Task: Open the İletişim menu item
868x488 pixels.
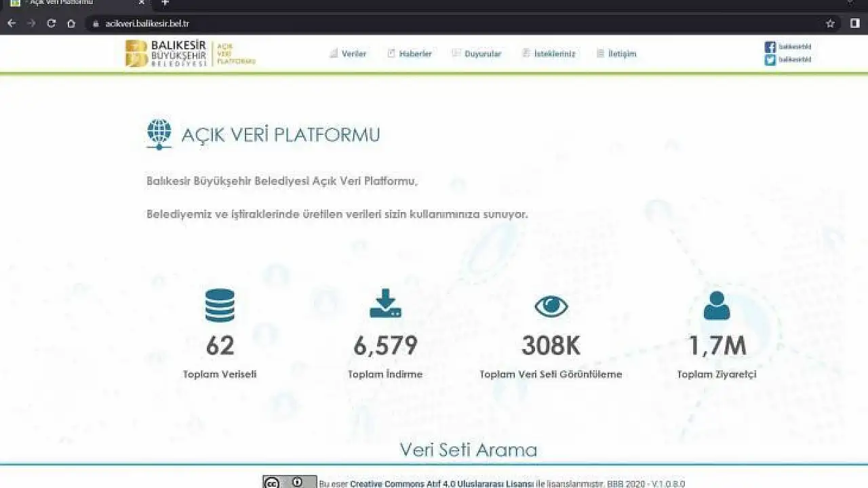Action: point(616,54)
